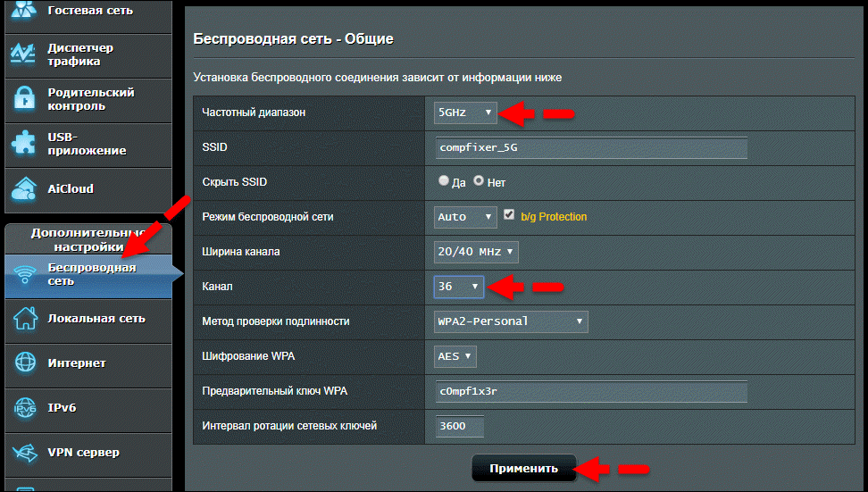
Task: Click the Частотный диапазон label
Action: coord(254,113)
